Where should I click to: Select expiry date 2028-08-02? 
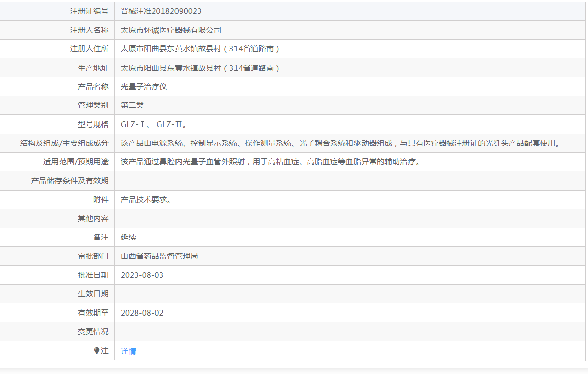coord(142,313)
